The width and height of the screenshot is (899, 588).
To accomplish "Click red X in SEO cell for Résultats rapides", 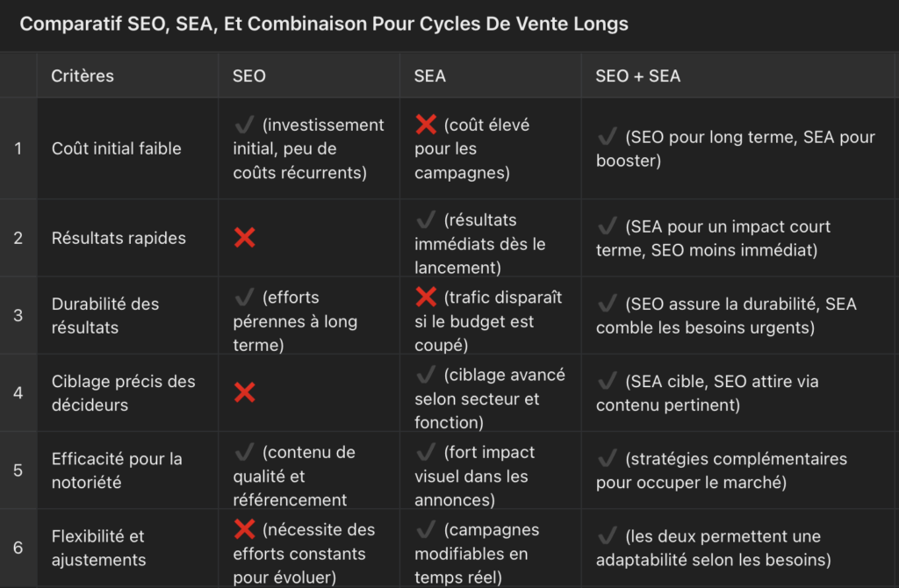I will [244, 238].
